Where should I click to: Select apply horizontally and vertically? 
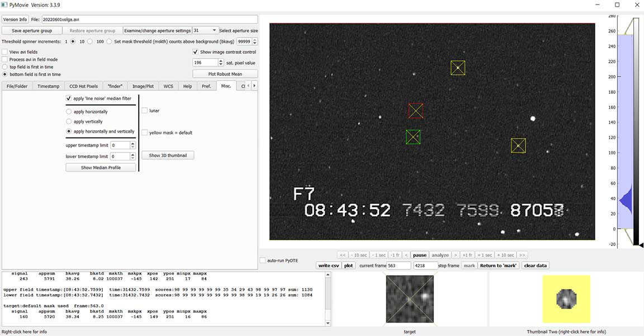tap(69, 131)
